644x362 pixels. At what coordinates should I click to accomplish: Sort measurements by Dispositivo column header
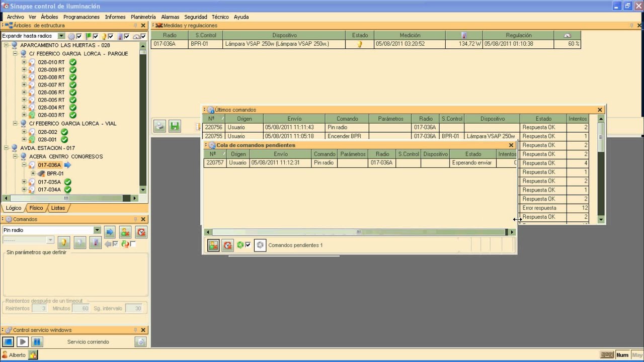pyautogui.click(x=284, y=35)
